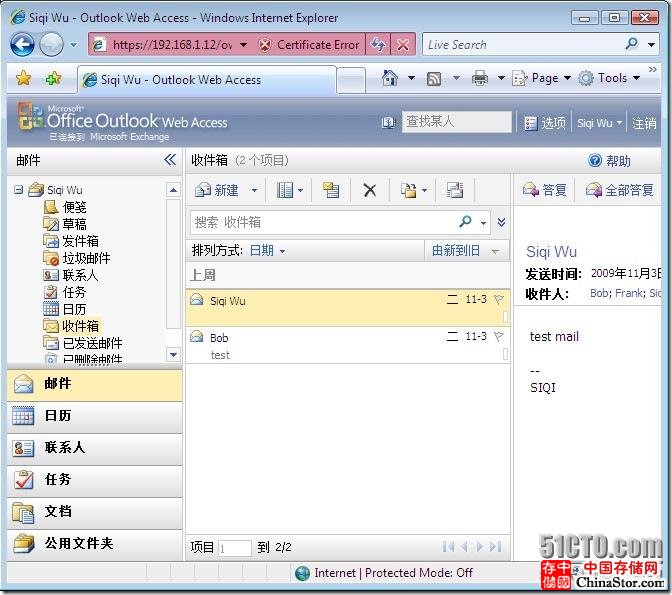Open the 发件箱 outbox folder
Image resolution: width=672 pixels, height=595 pixels.
71,241
